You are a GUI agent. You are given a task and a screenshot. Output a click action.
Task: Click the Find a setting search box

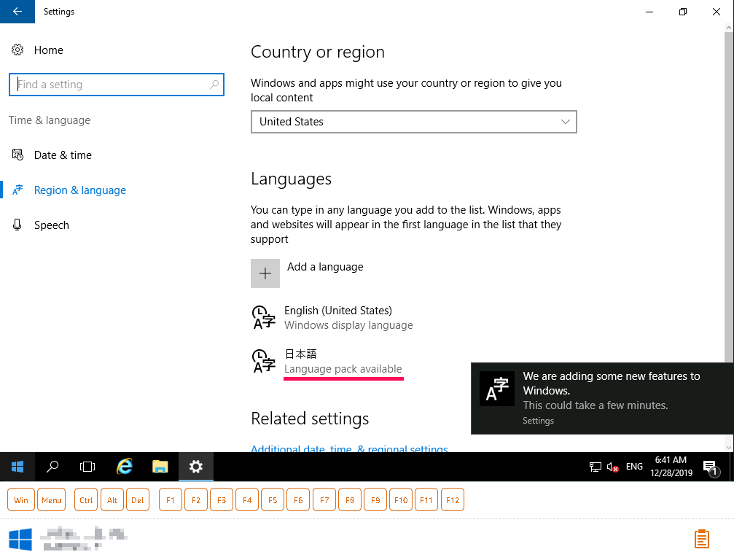(117, 85)
